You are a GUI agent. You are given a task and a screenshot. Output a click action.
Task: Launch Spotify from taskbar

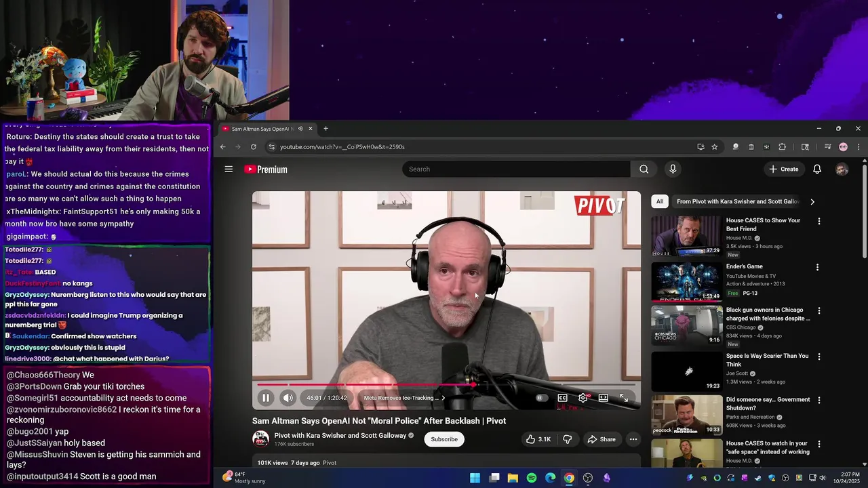[x=532, y=478]
